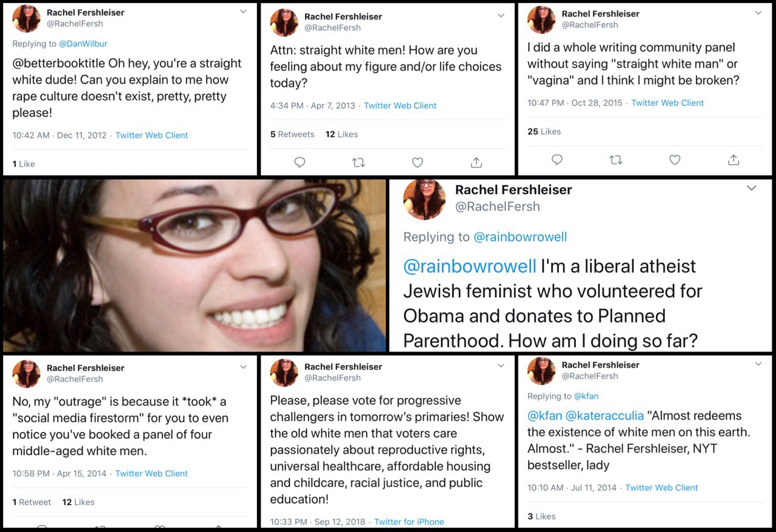Open chevron menu on Sep 12, 2018 tweet
The width and height of the screenshot is (776, 532).
pyautogui.click(x=501, y=366)
